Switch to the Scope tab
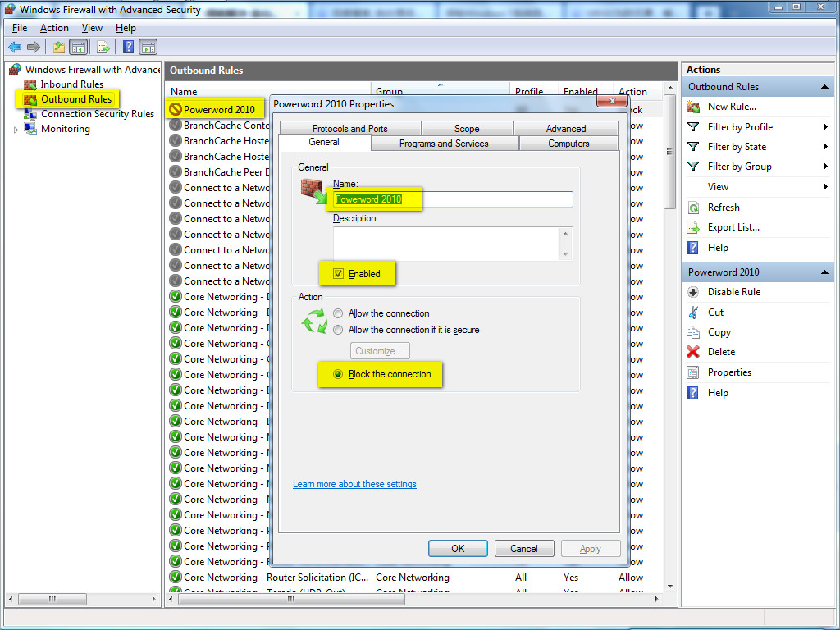 point(467,129)
